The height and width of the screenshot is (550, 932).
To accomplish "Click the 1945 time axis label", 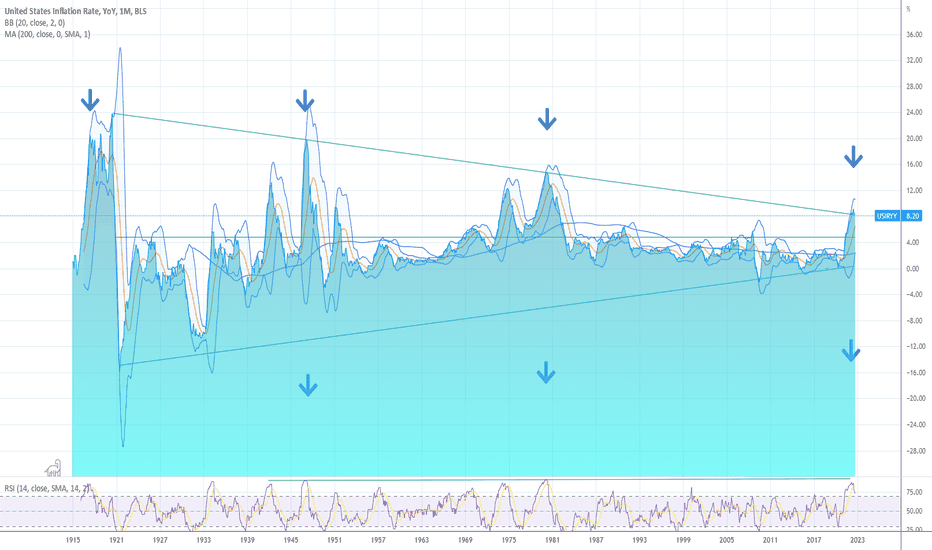I will tap(291, 540).
